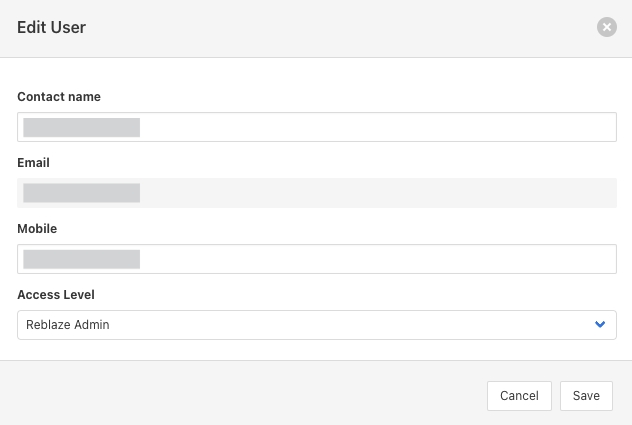Click the redacted value in Mobile field
The image size is (632, 425).
[82, 259]
